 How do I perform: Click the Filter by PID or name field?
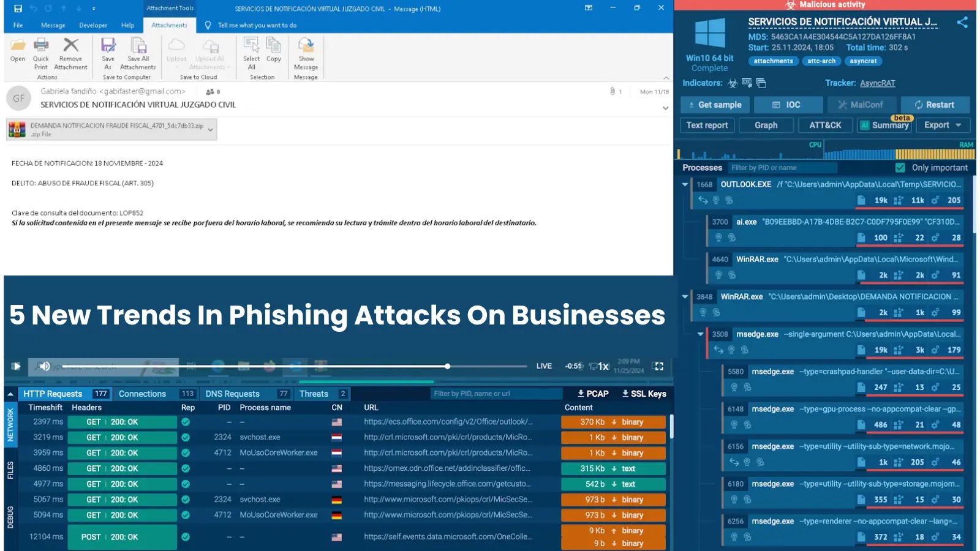pos(782,167)
